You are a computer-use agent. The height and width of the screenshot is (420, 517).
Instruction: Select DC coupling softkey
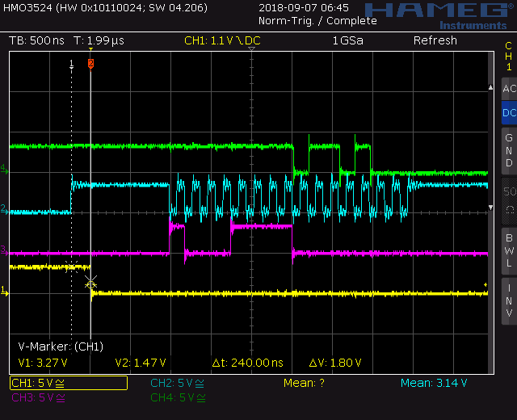pos(509,113)
